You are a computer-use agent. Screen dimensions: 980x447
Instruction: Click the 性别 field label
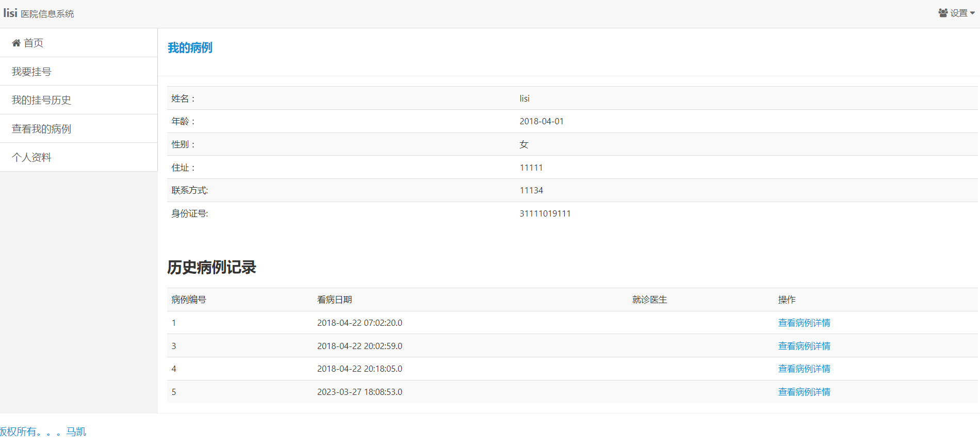coord(183,144)
